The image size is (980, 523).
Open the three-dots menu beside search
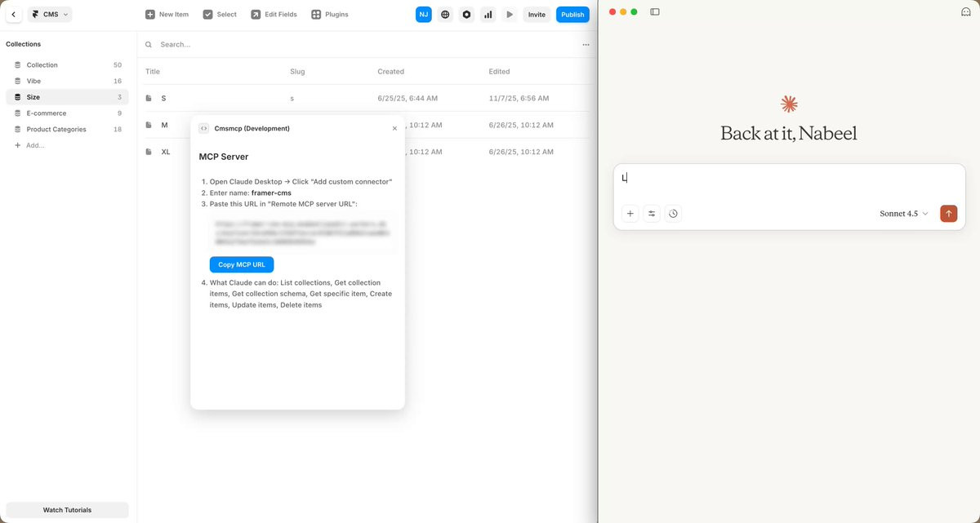coord(586,45)
